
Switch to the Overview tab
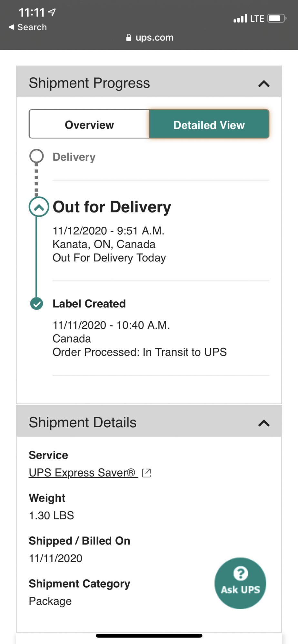pyautogui.click(x=89, y=125)
